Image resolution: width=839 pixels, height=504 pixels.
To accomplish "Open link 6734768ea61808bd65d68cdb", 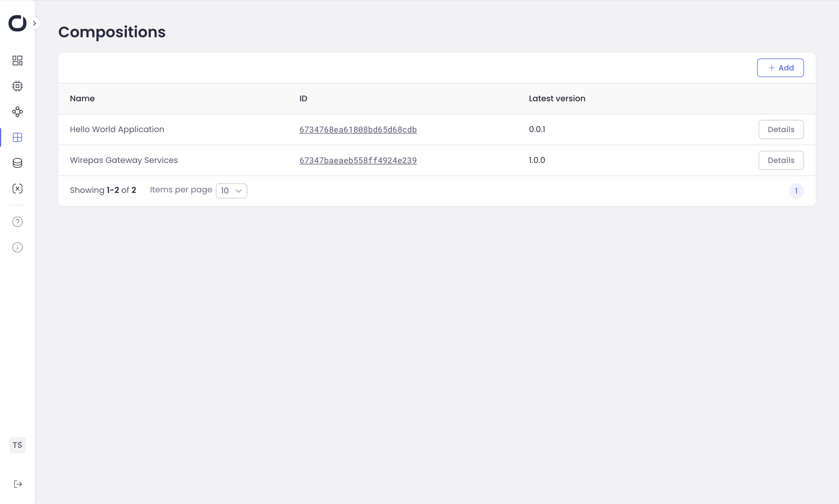I will click(x=358, y=129).
